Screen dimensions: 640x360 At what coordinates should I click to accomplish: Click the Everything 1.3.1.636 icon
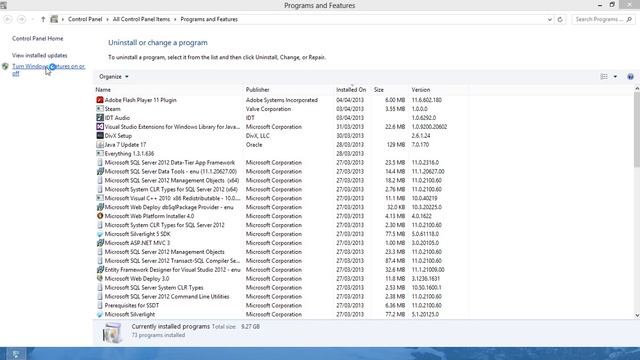[x=100, y=154]
